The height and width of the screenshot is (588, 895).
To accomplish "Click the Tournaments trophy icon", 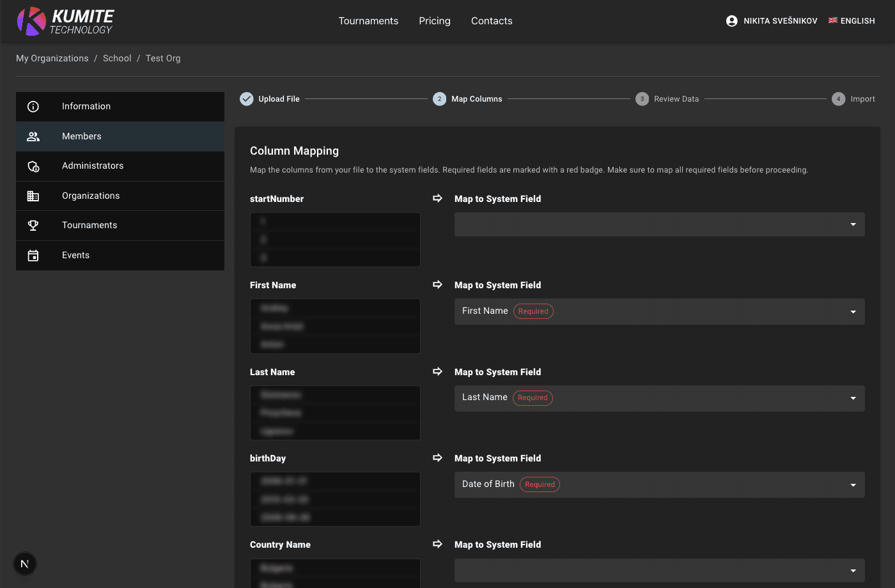I will click(x=33, y=226).
